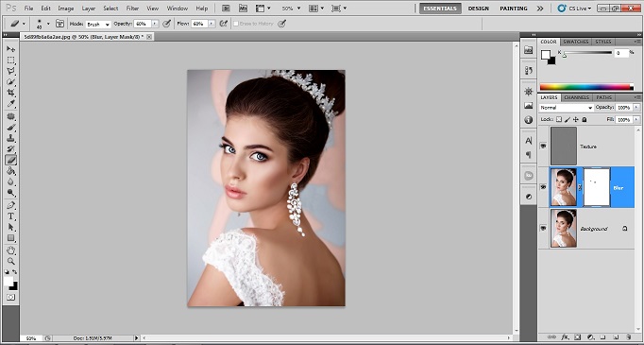This screenshot has width=644, height=345.
Task: Open layer Fill slider arrow
Action: click(x=636, y=120)
